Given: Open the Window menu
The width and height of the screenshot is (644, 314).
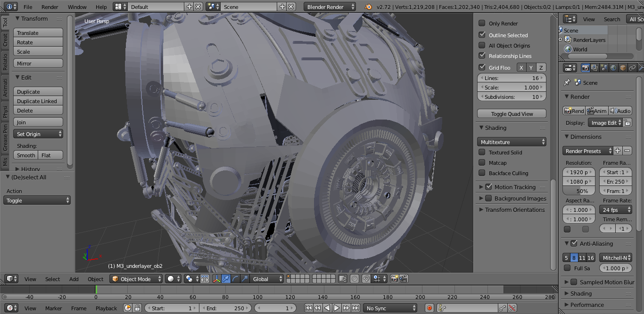Looking at the screenshot, I should 77,7.
